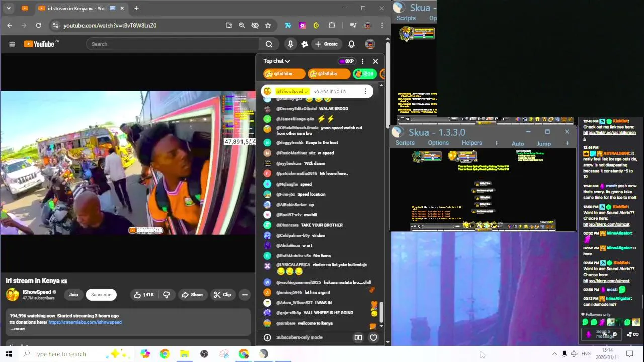
Task: Create a Clip of the stream
Action: [x=222, y=295]
